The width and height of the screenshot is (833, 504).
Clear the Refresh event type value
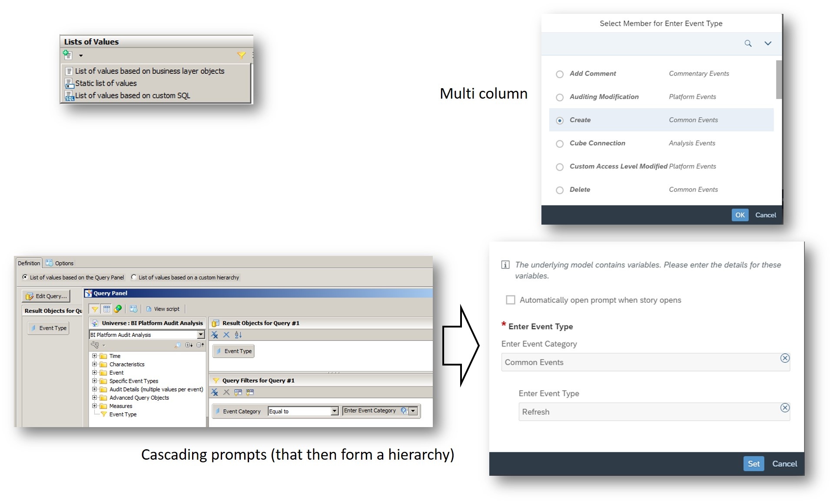click(785, 408)
